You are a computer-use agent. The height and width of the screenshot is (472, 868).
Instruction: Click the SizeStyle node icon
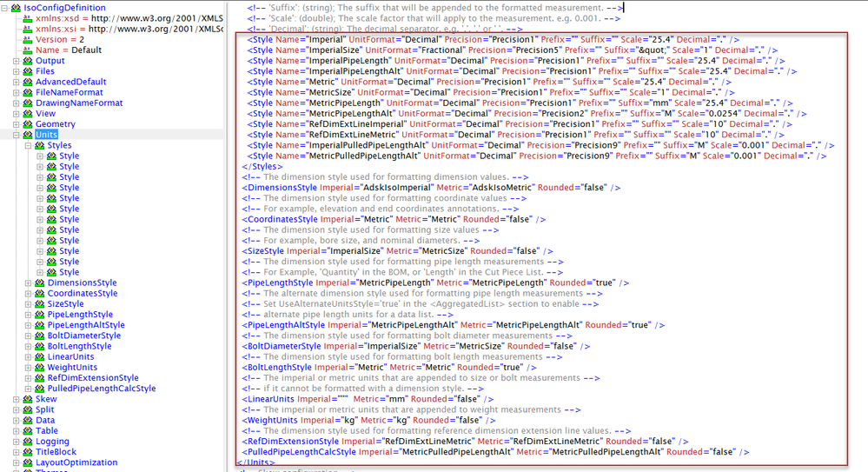tap(39, 303)
